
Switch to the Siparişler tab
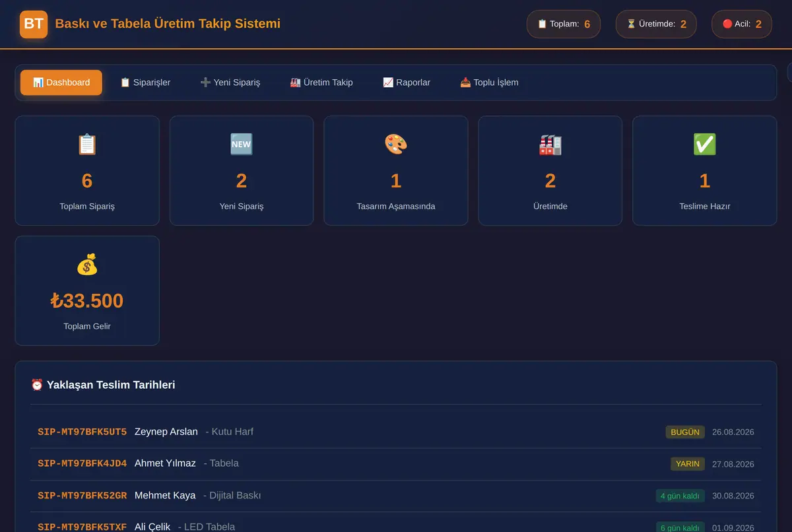coord(145,83)
